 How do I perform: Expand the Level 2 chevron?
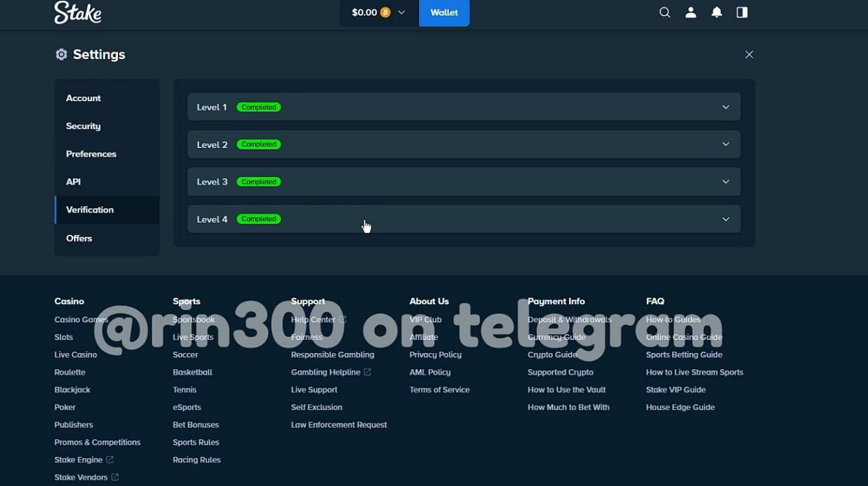(x=726, y=145)
